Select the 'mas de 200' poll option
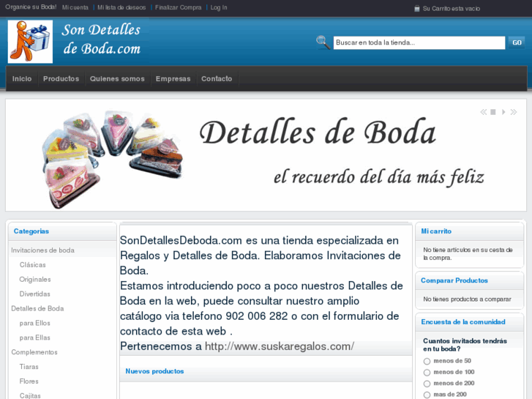The image size is (532, 399). coord(427,395)
